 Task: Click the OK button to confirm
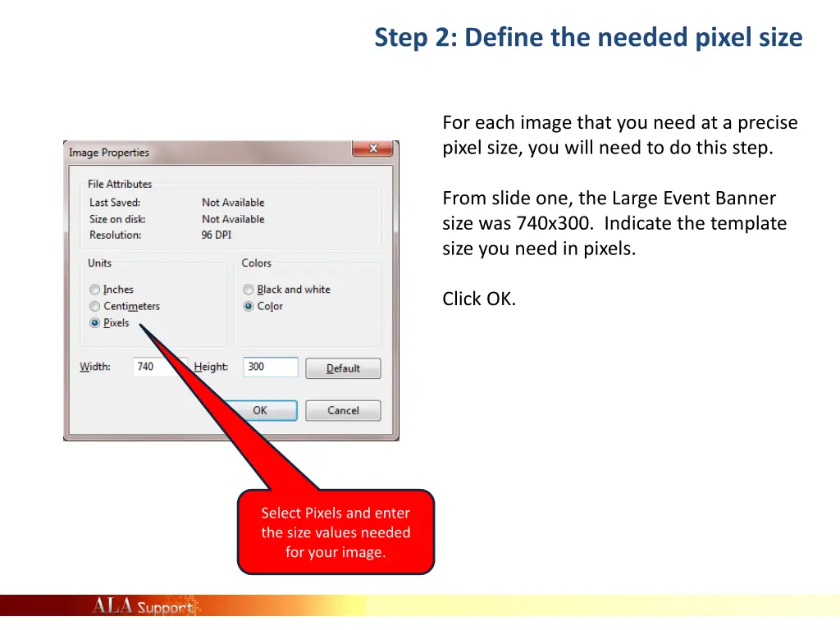260,410
